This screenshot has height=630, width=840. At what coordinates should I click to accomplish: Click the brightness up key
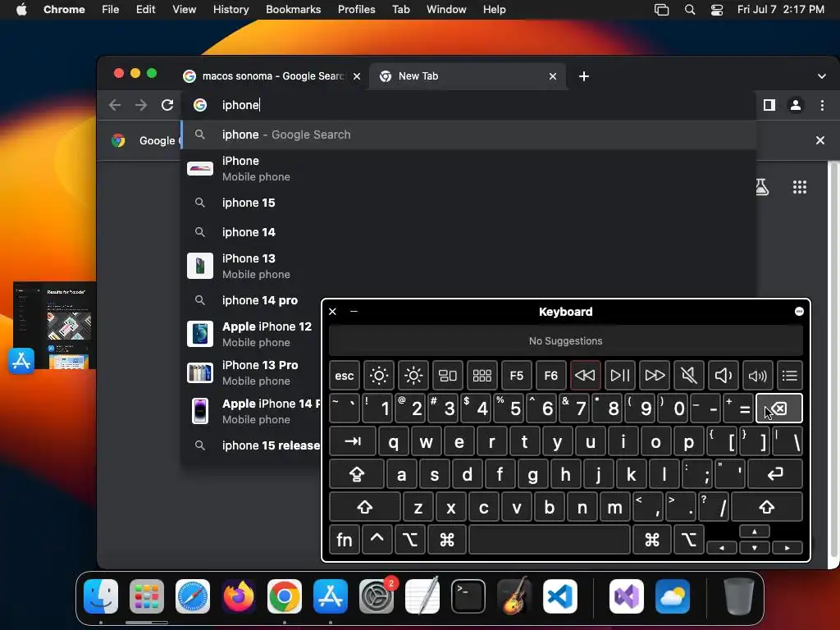coord(413,376)
